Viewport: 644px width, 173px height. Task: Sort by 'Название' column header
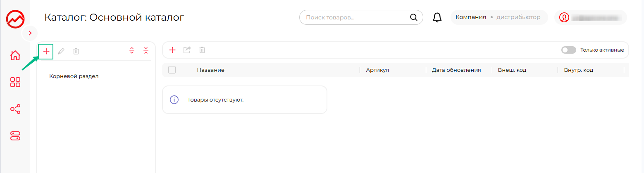click(x=211, y=70)
